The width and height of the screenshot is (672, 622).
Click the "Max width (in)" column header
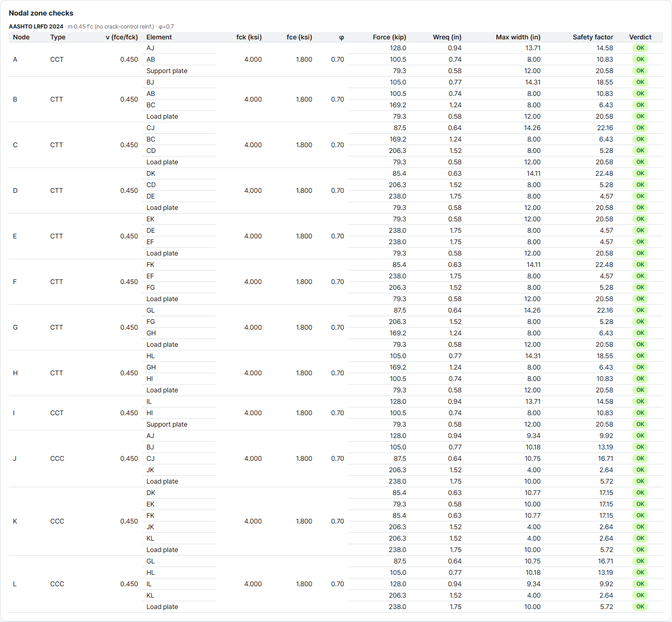(x=518, y=37)
